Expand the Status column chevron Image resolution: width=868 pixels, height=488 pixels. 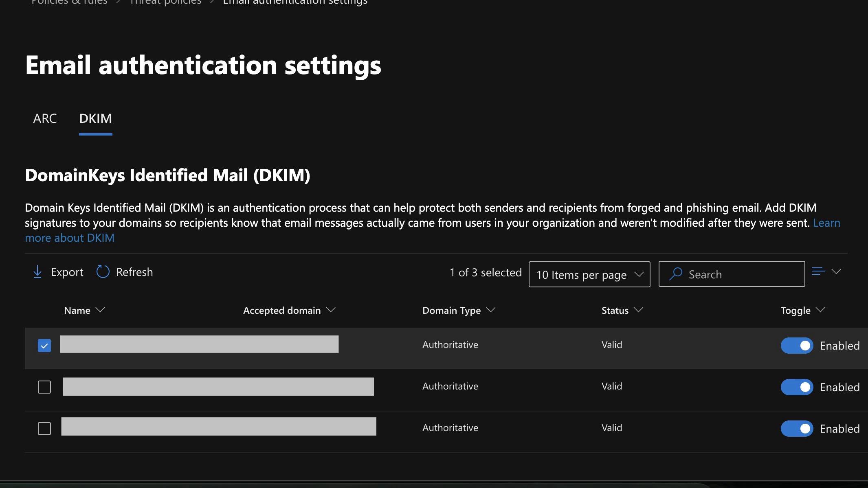[x=639, y=310]
